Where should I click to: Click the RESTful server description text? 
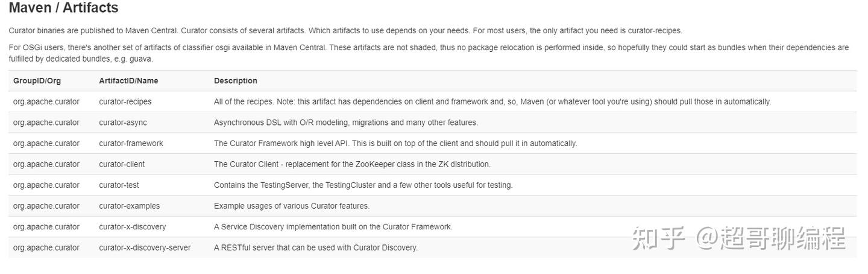(315, 247)
